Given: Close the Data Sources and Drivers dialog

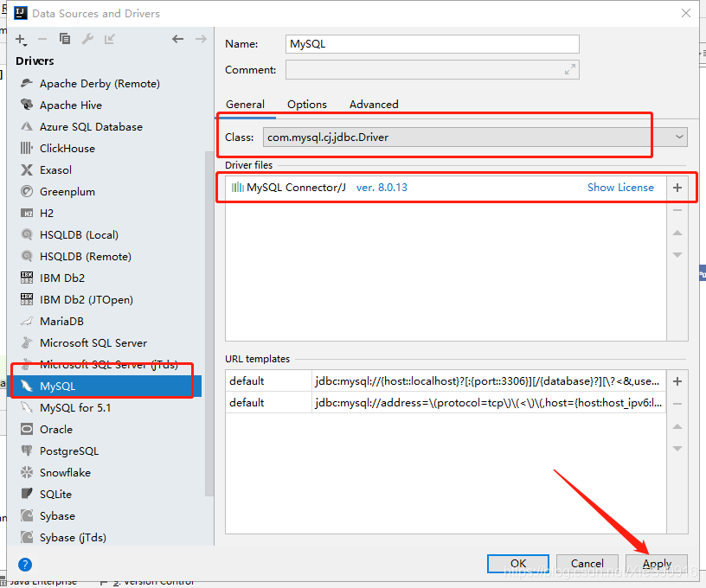Looking at the screenshot, I should tap(686, 13).
